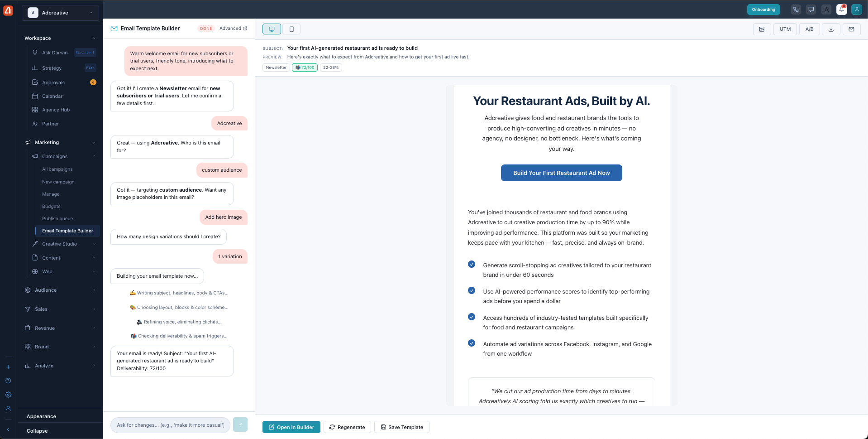Open Appearance settings

click(x=41, y=416)
